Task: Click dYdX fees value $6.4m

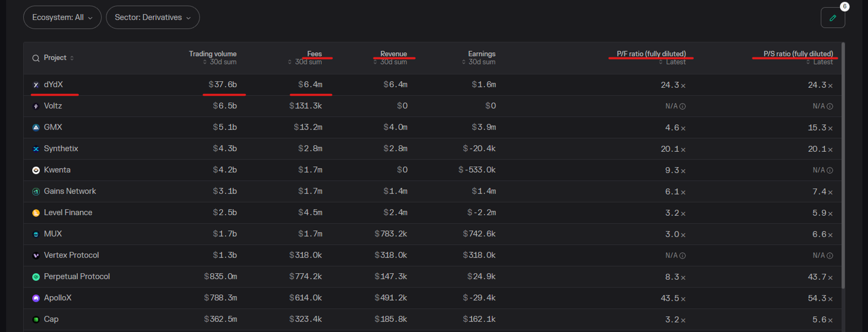Action: tap(310, 85)
